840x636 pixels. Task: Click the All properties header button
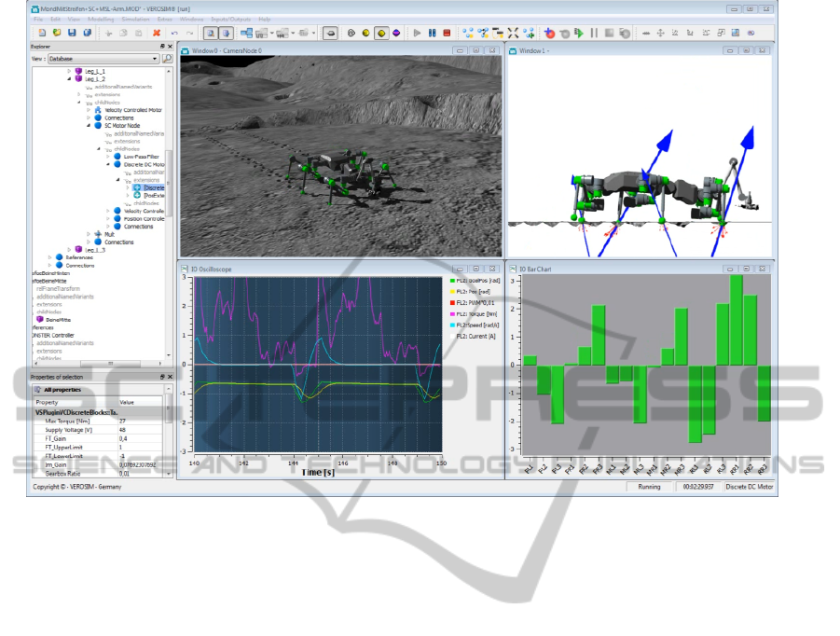pos(62,389)
